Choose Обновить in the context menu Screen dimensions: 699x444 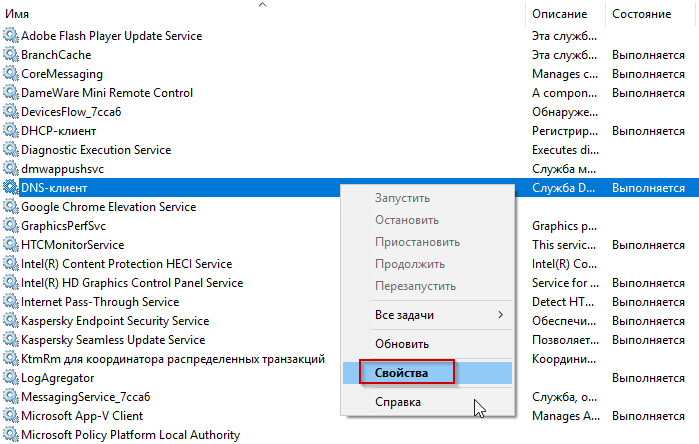pyautogui.click(x=401, y=343)
